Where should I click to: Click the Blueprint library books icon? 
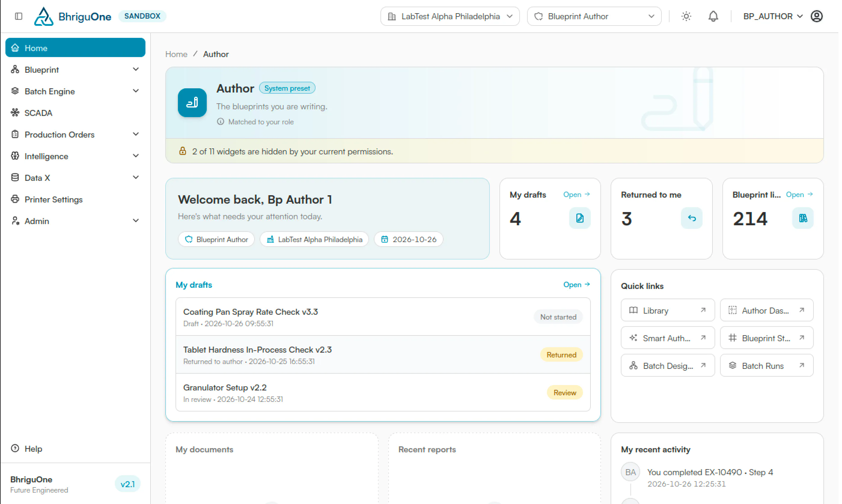803,218
